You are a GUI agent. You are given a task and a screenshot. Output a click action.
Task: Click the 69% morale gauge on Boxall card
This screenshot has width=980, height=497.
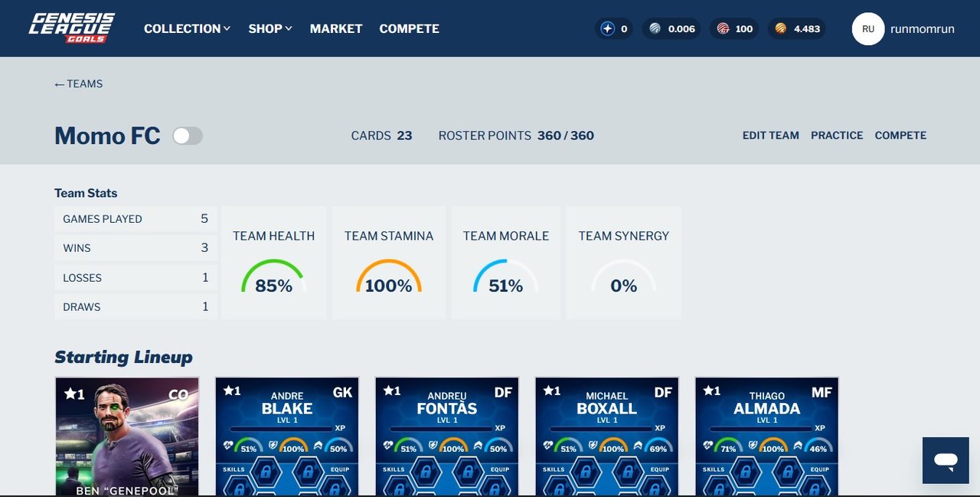pos(658,445)
